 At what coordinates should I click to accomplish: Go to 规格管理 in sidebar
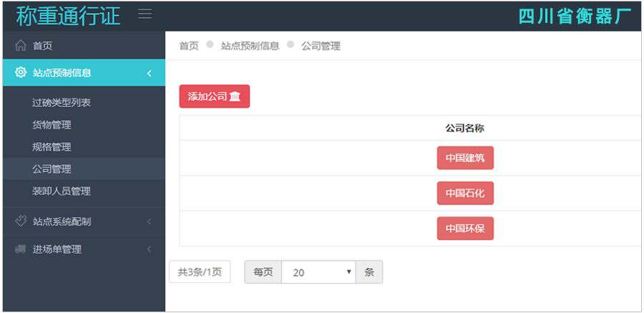pos(52,147)
